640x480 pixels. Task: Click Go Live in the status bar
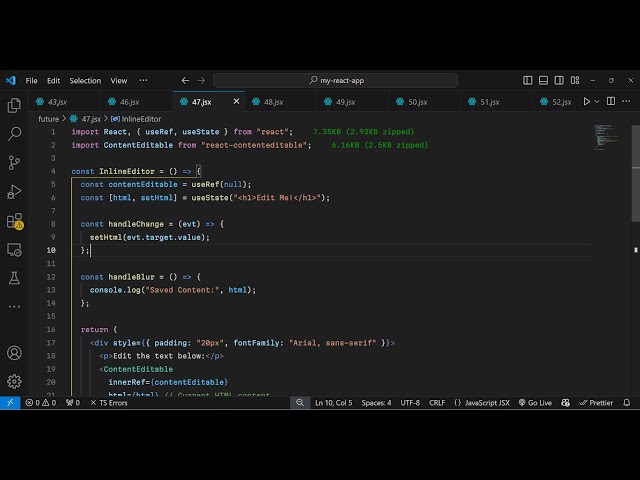534,403
